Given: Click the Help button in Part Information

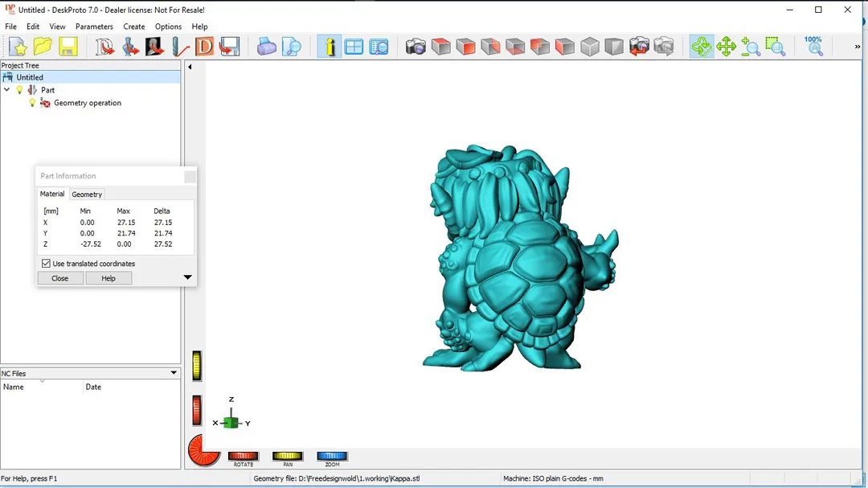Looking at the screenshot, I should 108,278.
